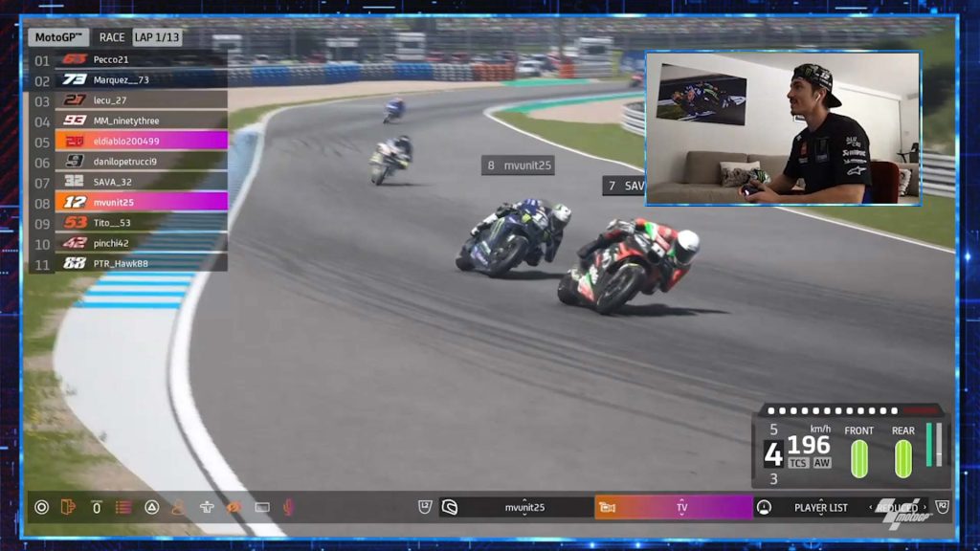Click the TCS indicator in HUD

click(x=798, y=463)
